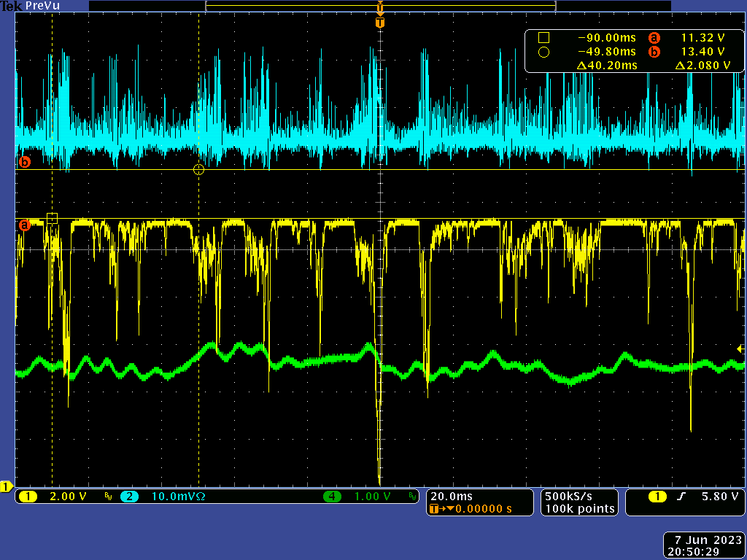Click the trigger delay 0.00000 s readout
747x560 pixels.
[x=483, y=508]
